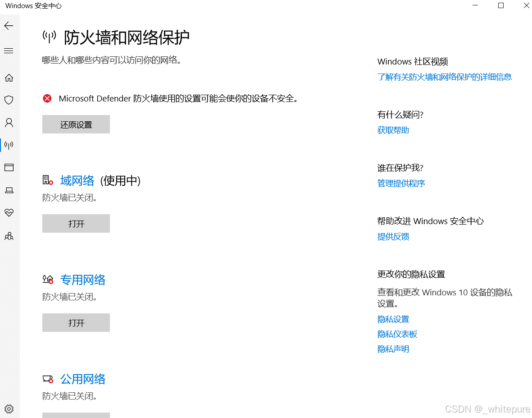The image size is (532, 418).
Task: Open the 隐私声明 link
Action: [x=393, y=349]
